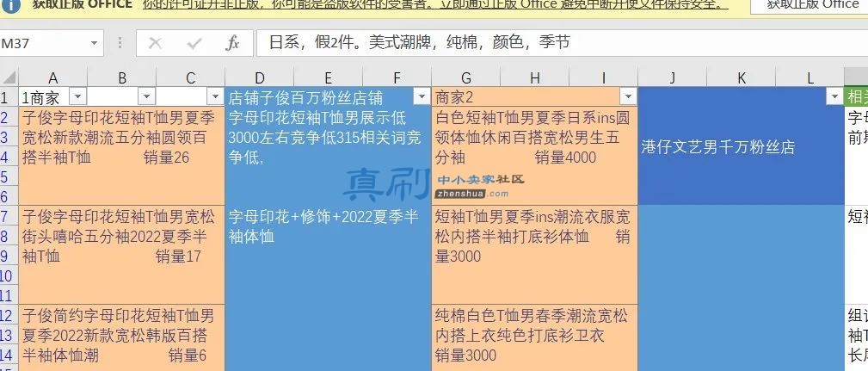Image resolution: width=868 pixels, height=371 pixels.
Task: Expand the Name Box dropdown arrow
Action: click(x=94, y=43)
